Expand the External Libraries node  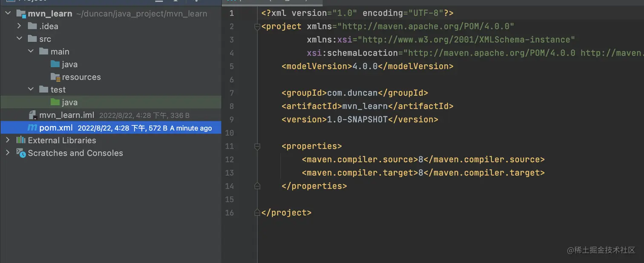coord(8,140)
